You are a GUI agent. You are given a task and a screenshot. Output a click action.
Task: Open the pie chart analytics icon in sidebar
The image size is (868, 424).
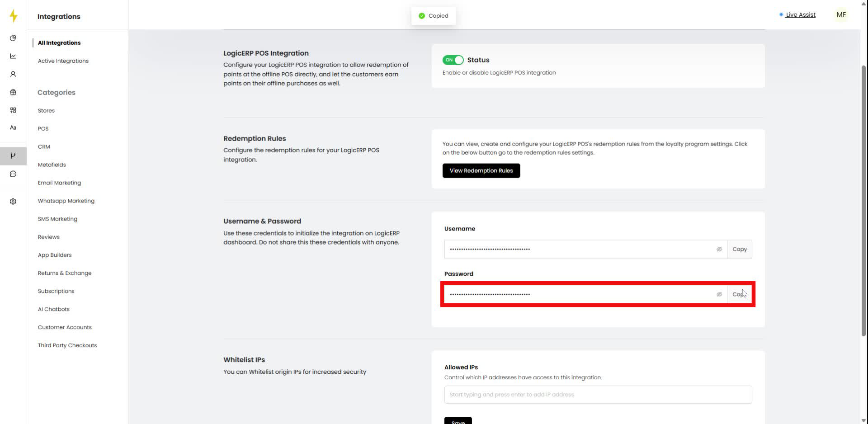point(13,38)
